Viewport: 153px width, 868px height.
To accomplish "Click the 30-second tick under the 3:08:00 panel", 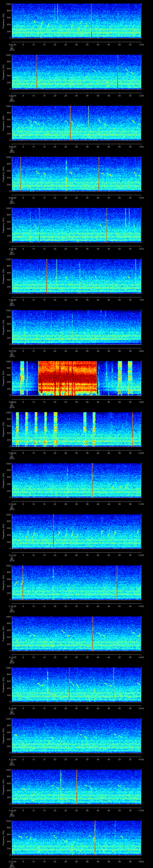I will 76,402.
